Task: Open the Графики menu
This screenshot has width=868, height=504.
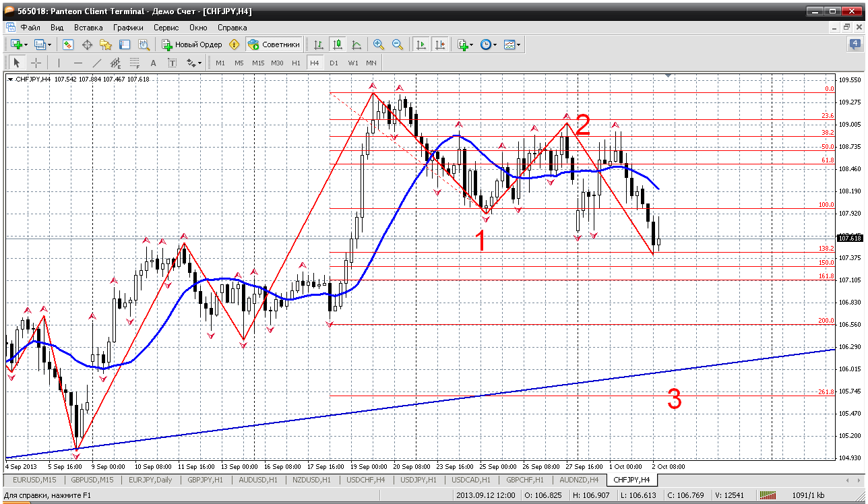Action: pos(128,28)
